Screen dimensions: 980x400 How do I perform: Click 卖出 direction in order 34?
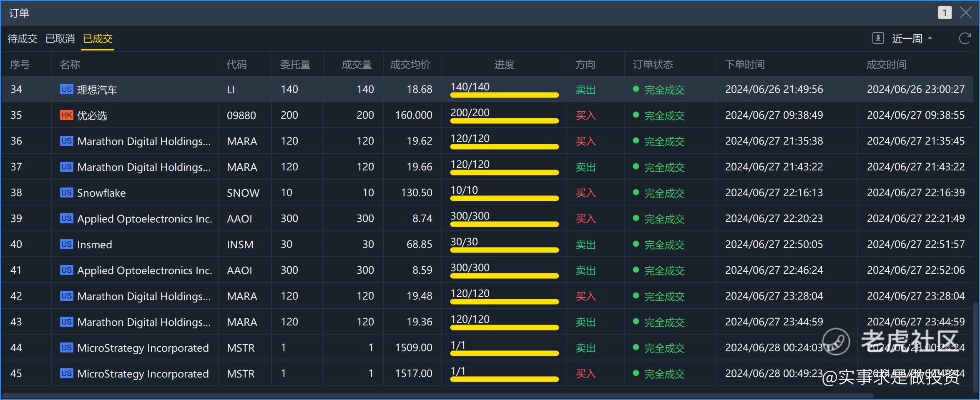click(585, 90)
